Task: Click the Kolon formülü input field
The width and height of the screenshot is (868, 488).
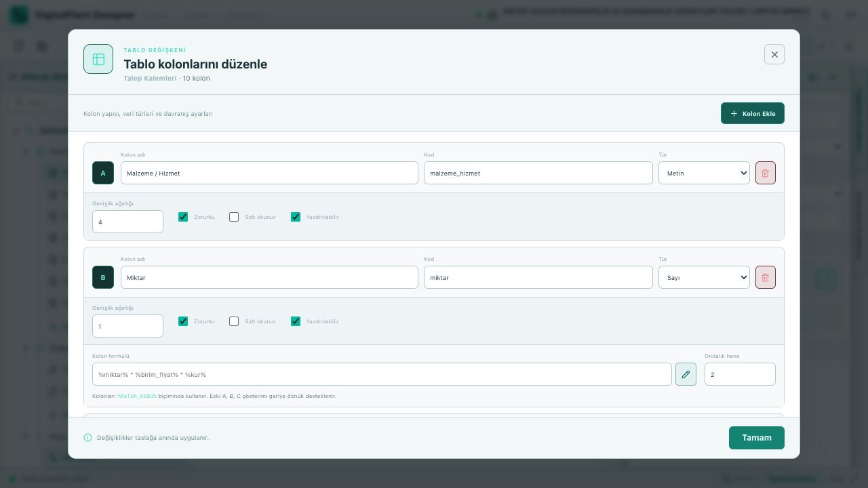Action: (382, 374)
